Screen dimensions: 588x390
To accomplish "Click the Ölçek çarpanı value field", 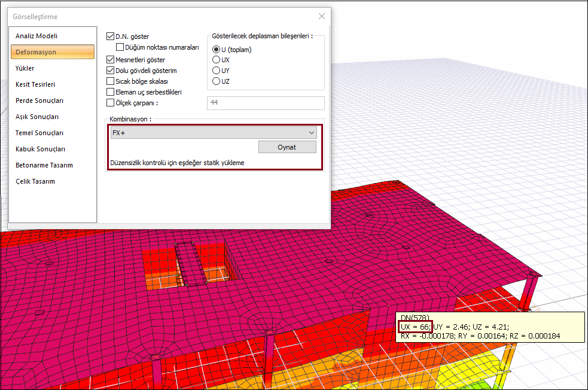I will (265, 103).
